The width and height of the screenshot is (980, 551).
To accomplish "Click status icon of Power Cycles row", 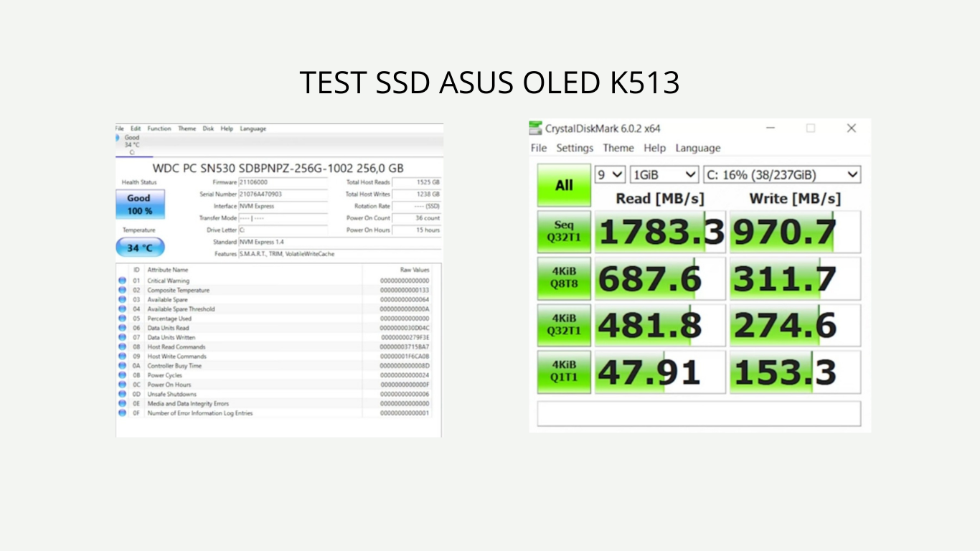I will click(x=122, y=375).
